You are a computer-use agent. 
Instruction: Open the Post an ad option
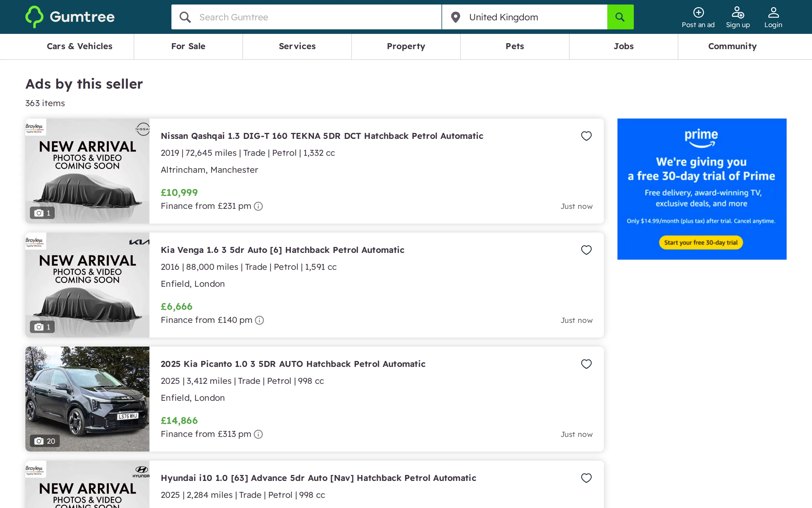point(698,18)
